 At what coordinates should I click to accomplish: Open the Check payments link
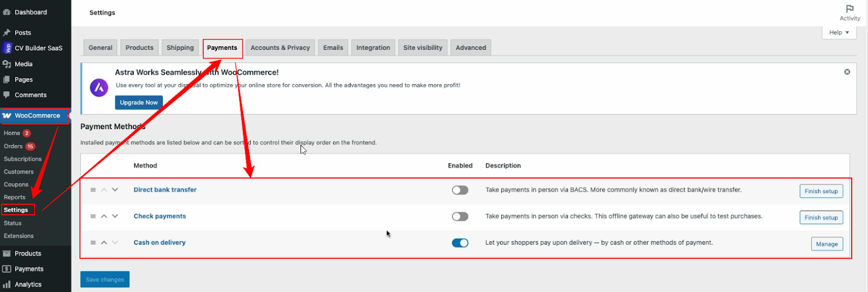point(159,216)
